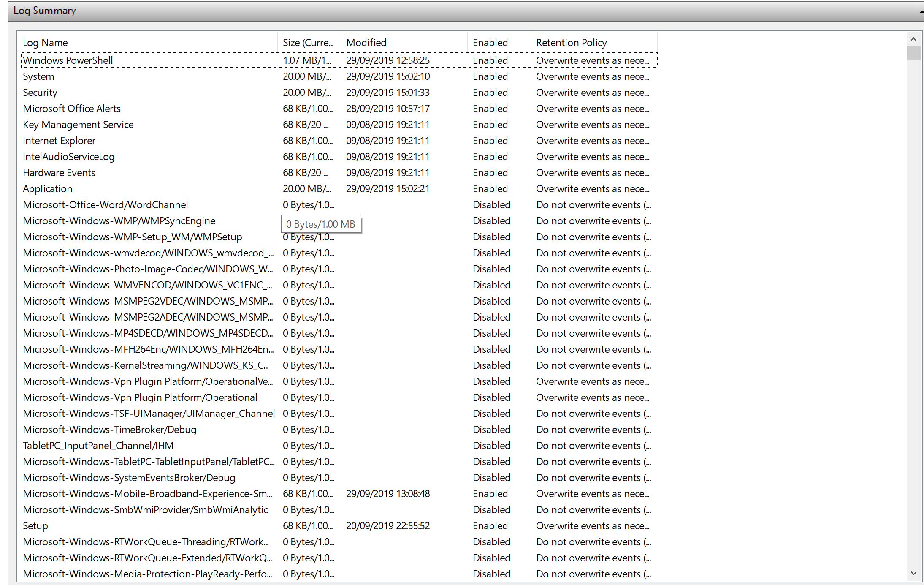Select TabletPC_InputPanel_Channel/IHM log row

pos(98,446)
